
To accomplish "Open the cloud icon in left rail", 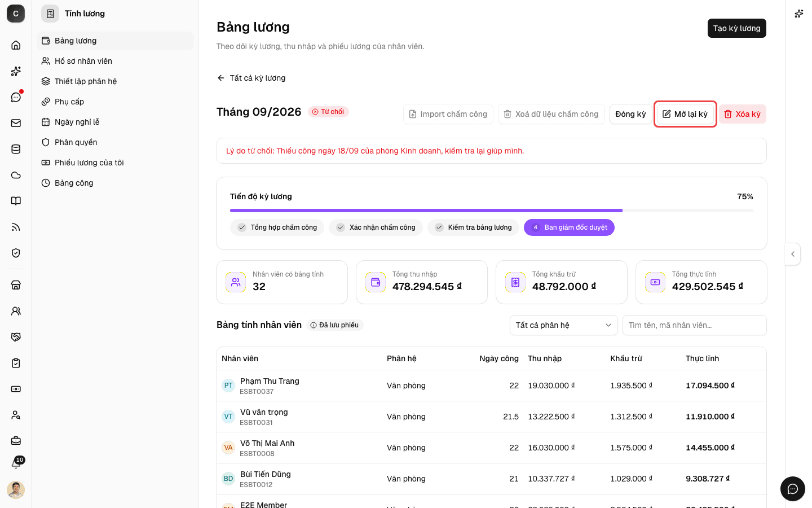I will (x=16, y=175).
